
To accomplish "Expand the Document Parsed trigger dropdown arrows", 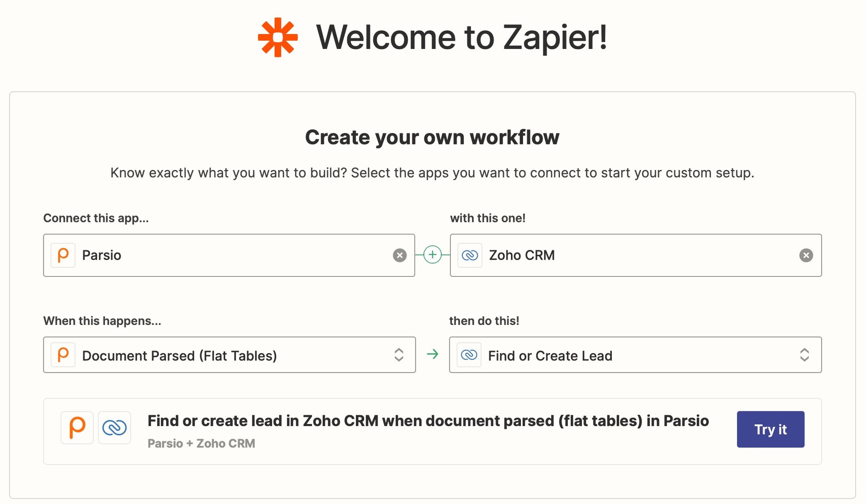I will tap(399, 355).
